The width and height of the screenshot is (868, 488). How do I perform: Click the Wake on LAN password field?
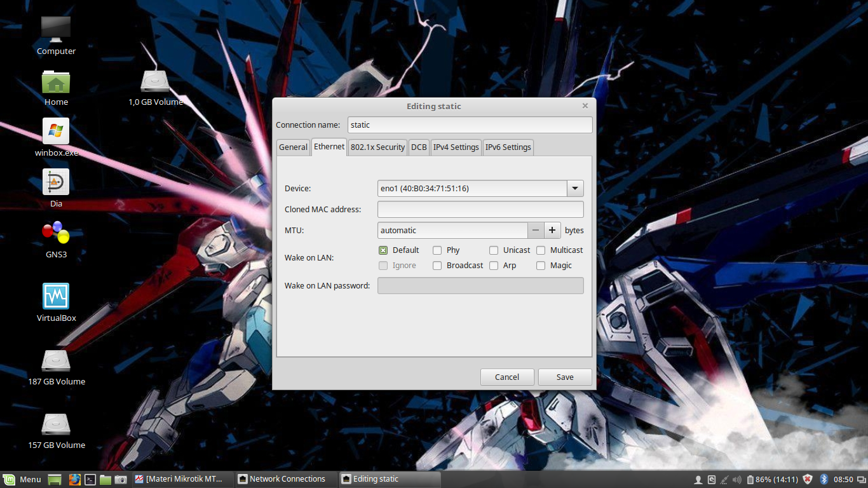tap(480, 286)
